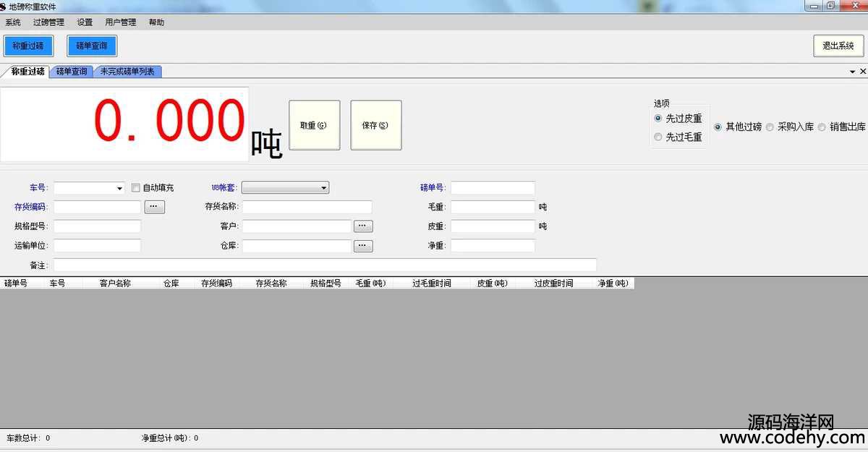The image size is (868, 452).
Task: Click the 取重(G) button
Action: point(314,125)
